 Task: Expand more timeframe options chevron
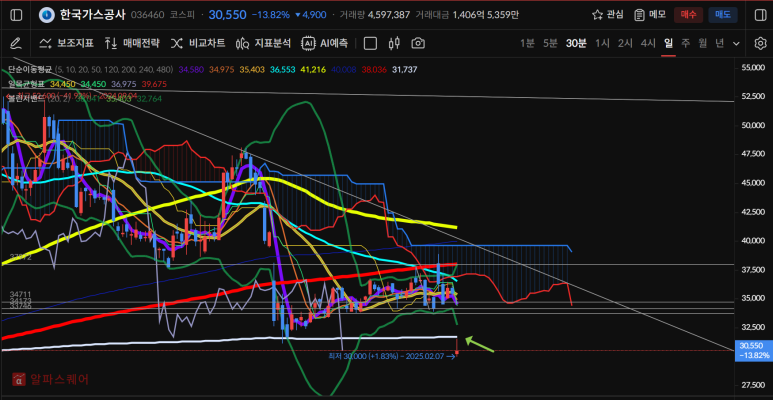click(x=737, y=43)
